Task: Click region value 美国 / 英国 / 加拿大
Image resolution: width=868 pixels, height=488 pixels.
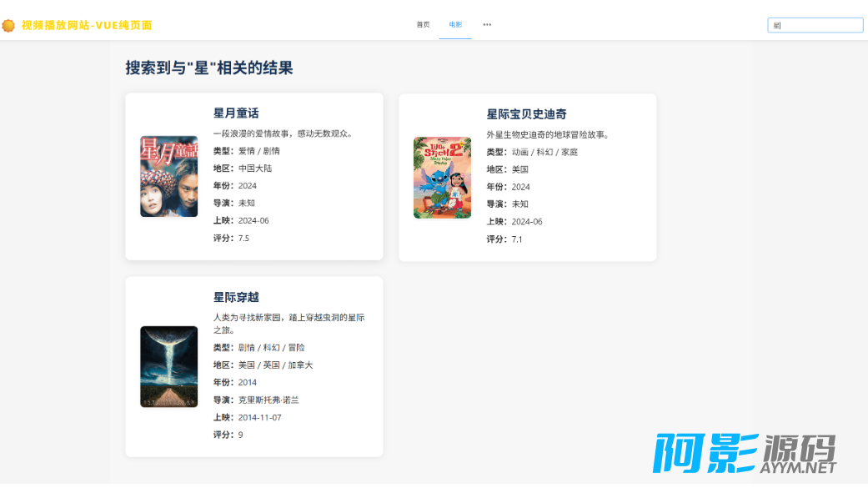Action: (x=276, y=365)
